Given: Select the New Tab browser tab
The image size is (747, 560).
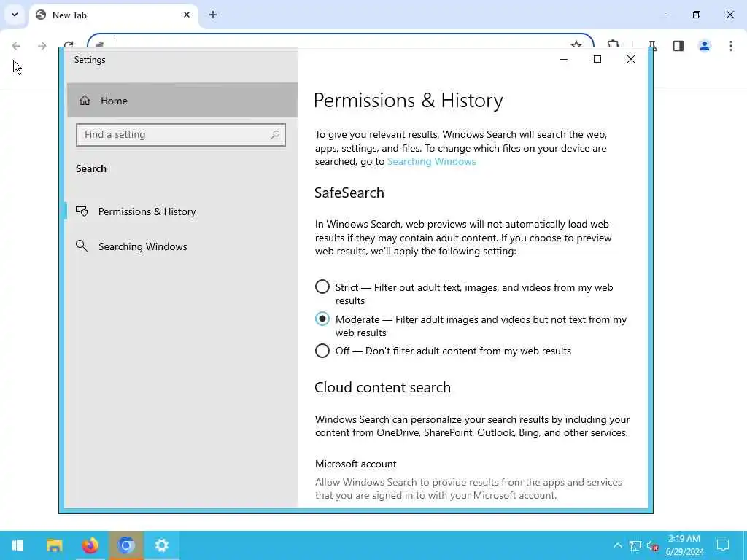Looking at the screenshot, I should (x=113, y=15).
